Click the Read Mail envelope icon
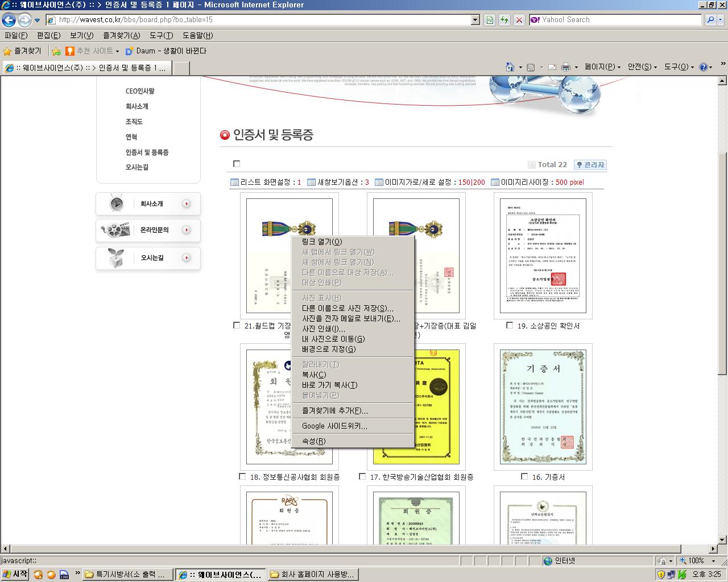Screen dimensions: 728x582 (552, 67)
